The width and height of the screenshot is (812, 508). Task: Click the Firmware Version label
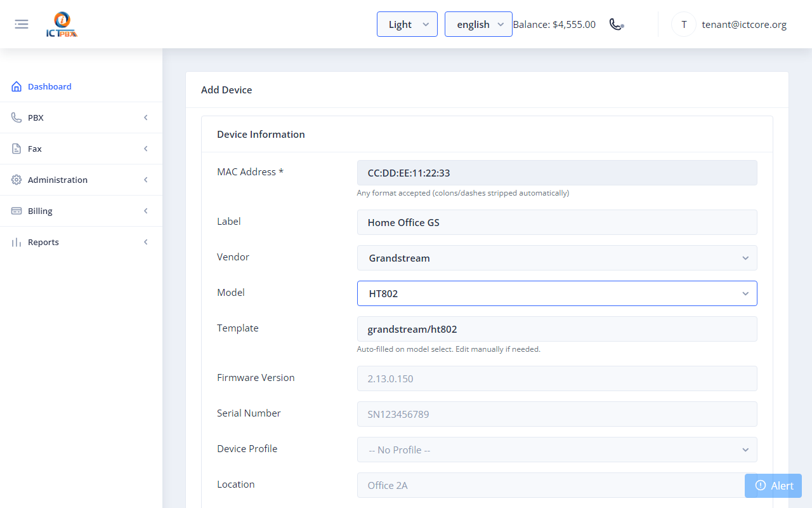pyautogui.click(x=256, y=378)
